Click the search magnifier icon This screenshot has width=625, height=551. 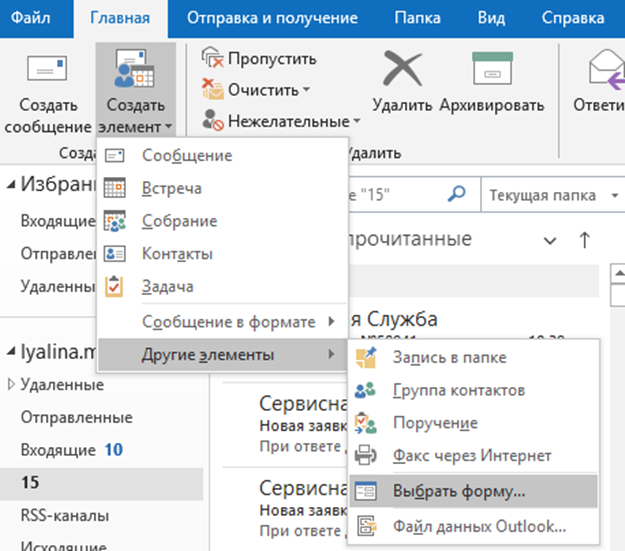coord(456,195)
